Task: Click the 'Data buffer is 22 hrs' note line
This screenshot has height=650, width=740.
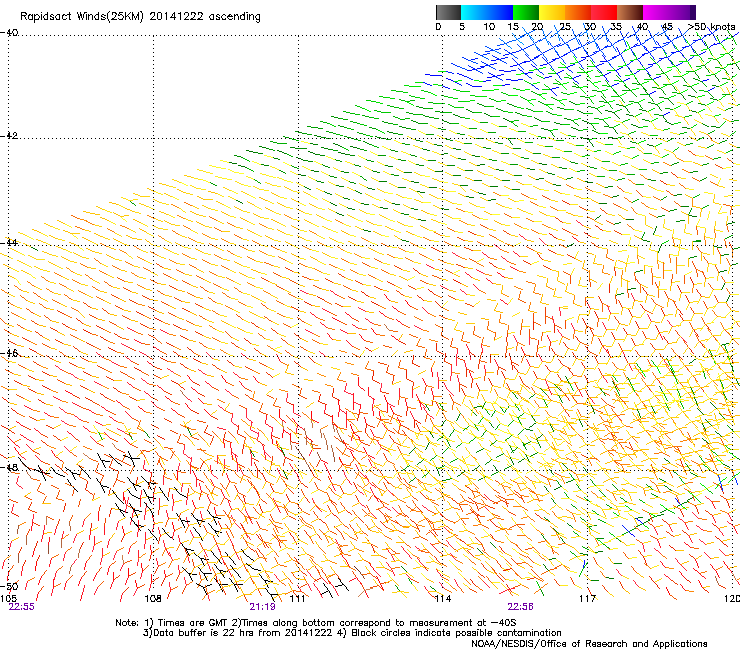Action: [352, 633]
